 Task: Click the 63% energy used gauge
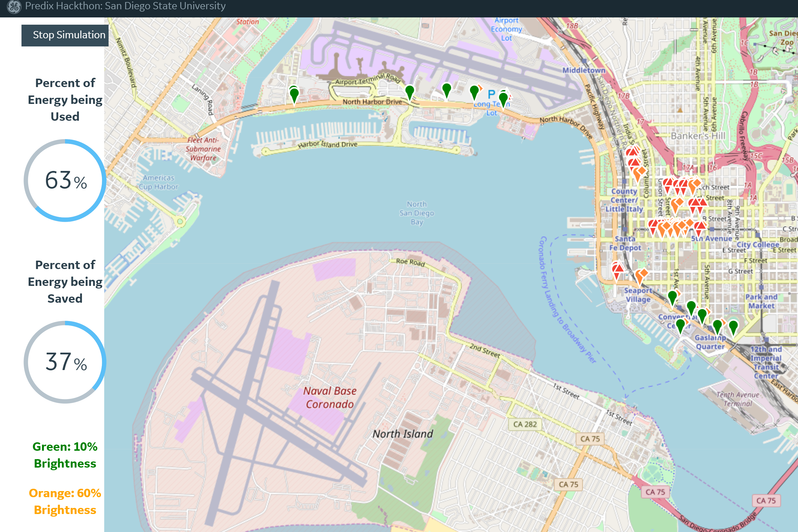click(65, 181)
